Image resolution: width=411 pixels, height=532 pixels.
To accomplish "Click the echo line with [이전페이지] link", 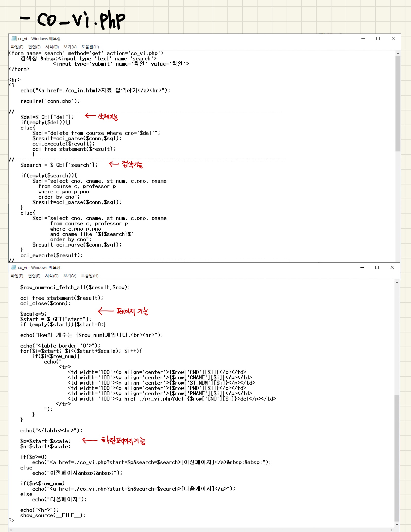I will click(x=152, y=462).
